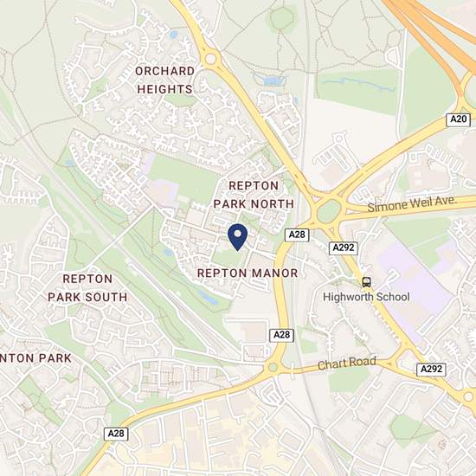This screenshot has width=476, height=476.
Task: Click the roundabout east of Orchard Heights
Action: pos(210,59)
